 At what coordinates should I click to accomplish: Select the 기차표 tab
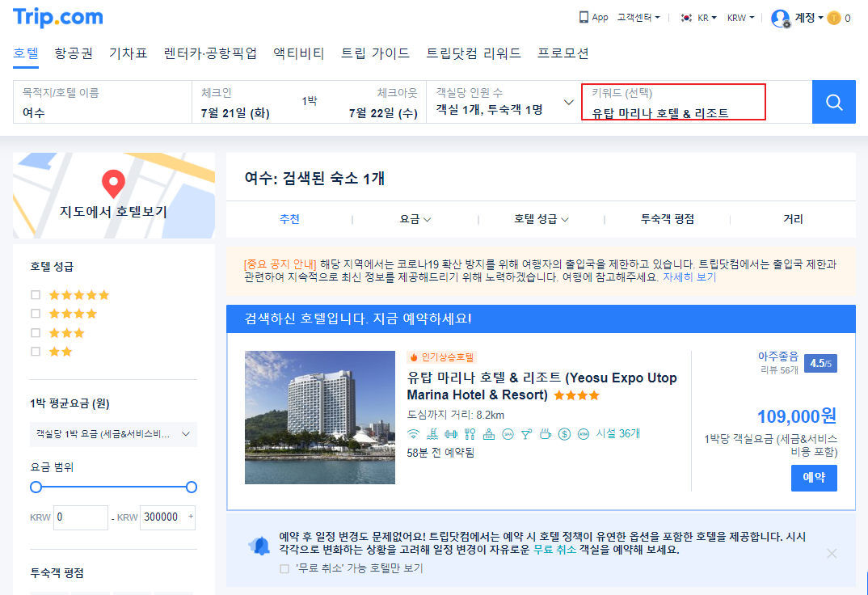[x=128, y=53]
